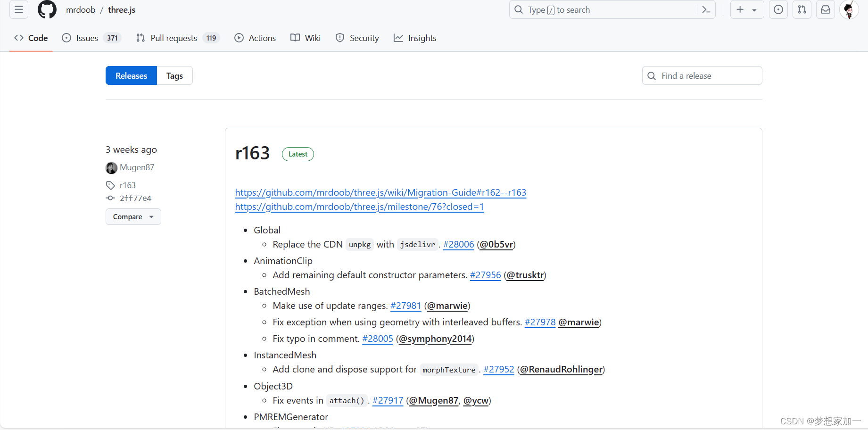Open pull request #27952
This screenshot has width=868, height=430.
(x=498, y=369)
